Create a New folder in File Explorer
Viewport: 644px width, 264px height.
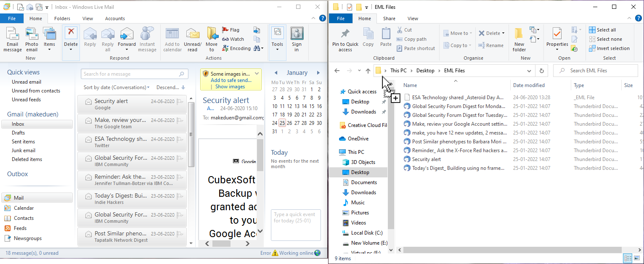click(519, 40)
